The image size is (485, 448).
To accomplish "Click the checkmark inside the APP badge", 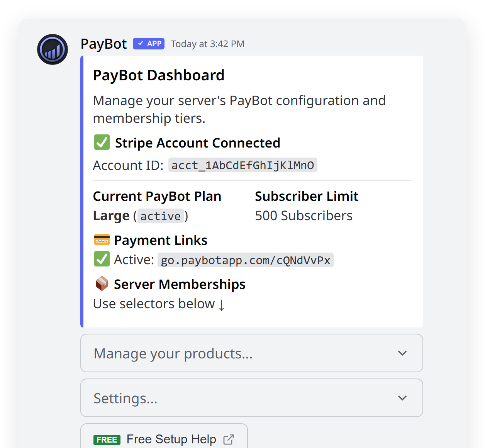I will [x=140, y=44].
